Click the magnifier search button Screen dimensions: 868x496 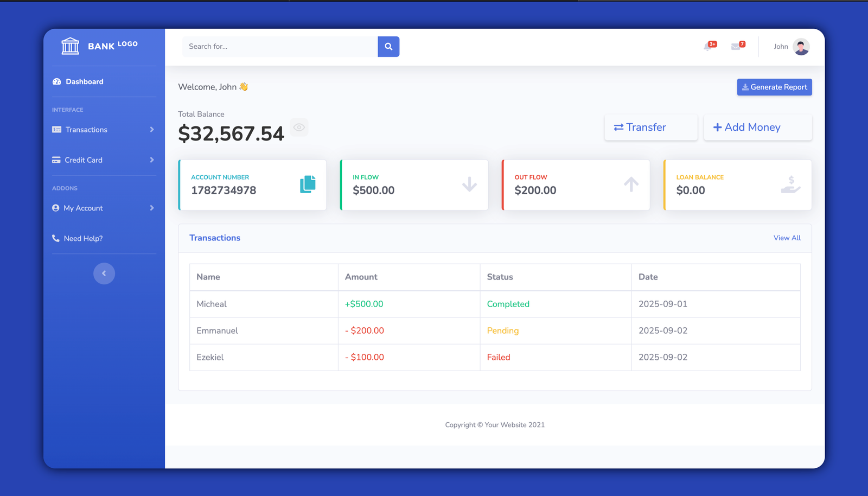coord(388,47)
